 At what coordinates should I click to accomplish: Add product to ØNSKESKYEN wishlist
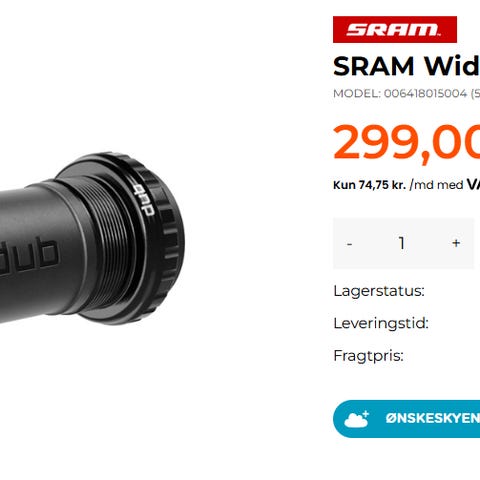pos(406,419)
